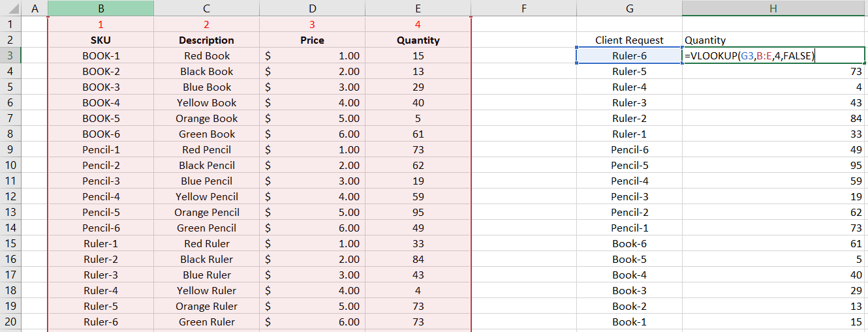The width and height of the screenshot is (868, 332).
Task: Select the Red Book description cell
Action: tap(207, 56)
